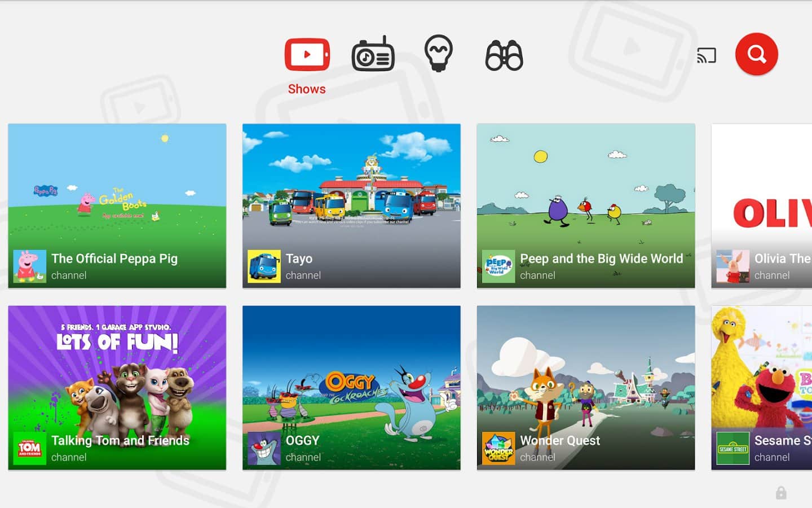The width and height of the screenshot is (812, 508).
Task: Tap the Wonder Quest channel logo
Action: click(x=498, y=448)
